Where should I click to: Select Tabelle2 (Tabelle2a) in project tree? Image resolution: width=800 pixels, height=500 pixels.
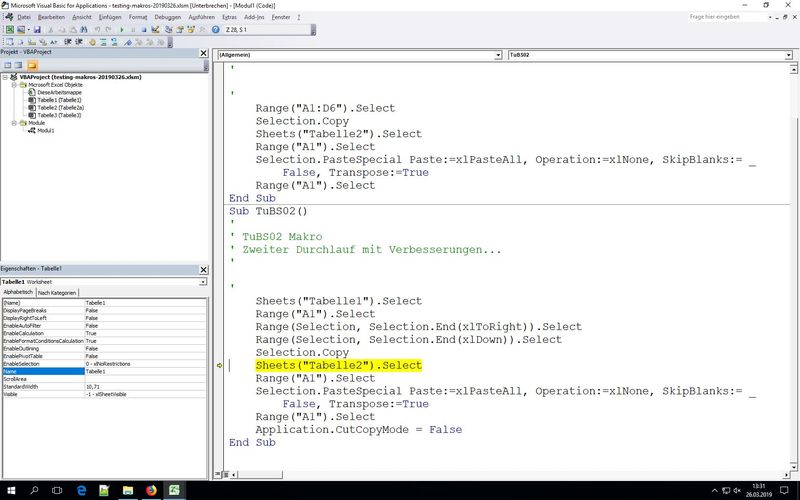[60, 108]
